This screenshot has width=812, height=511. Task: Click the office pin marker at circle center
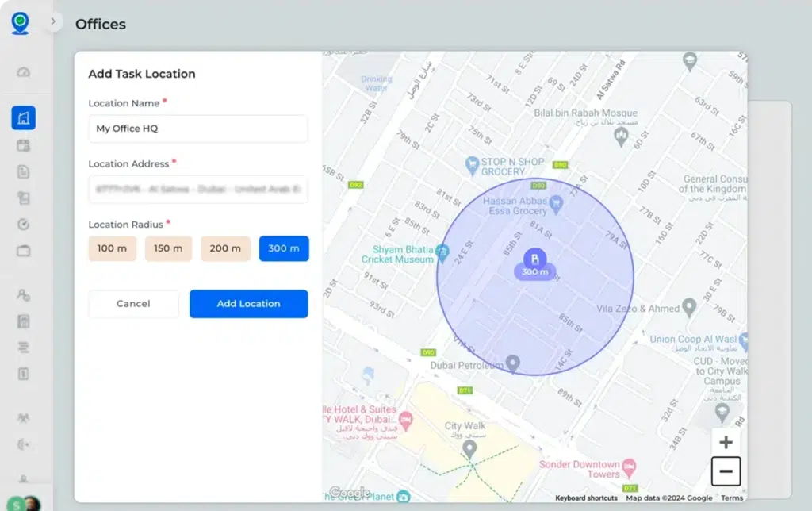(x=535, y=258)
